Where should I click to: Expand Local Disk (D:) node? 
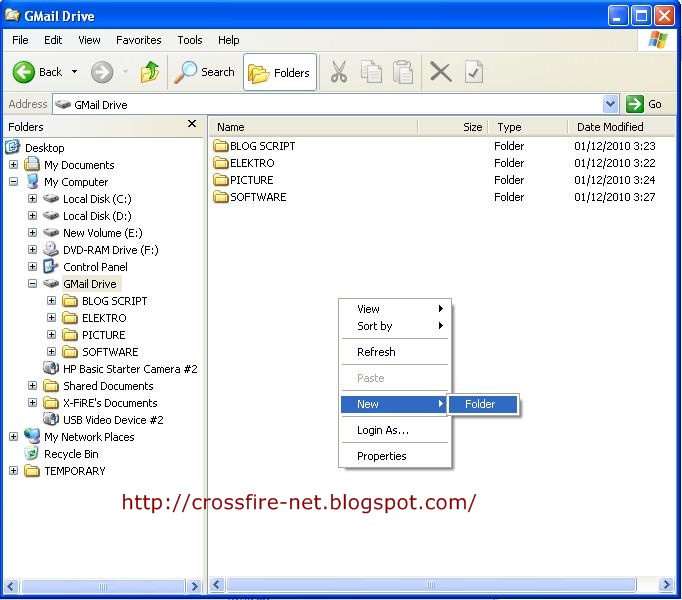[32, 216]
